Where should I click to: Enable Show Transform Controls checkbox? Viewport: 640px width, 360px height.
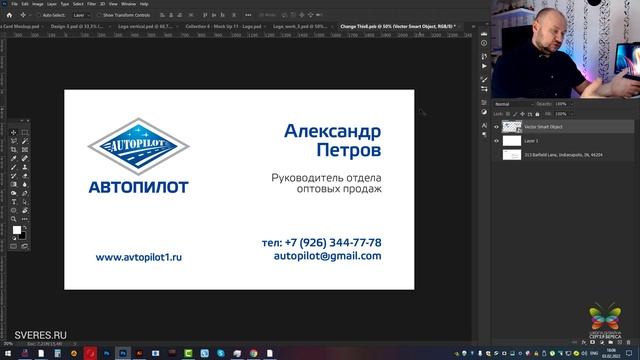click(99, 15)
